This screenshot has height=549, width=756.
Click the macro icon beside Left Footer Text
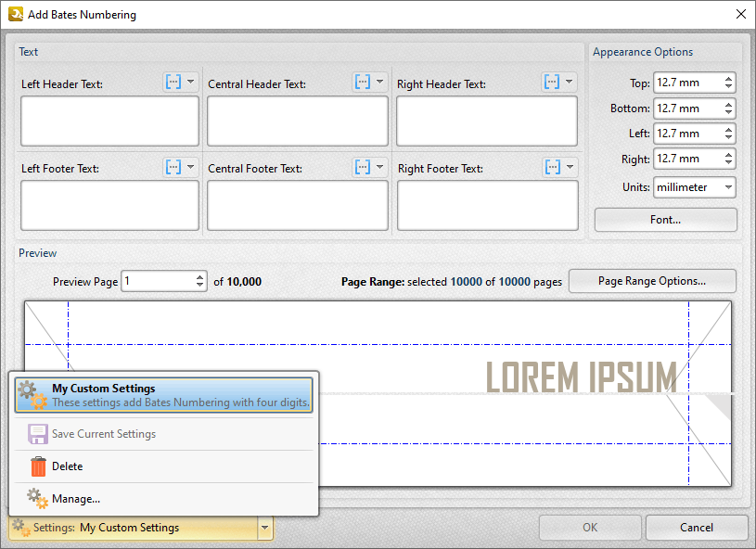point(175,167)
